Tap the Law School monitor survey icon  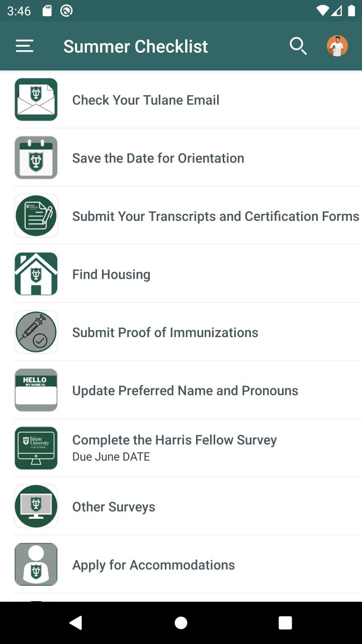tap(36, 448)
